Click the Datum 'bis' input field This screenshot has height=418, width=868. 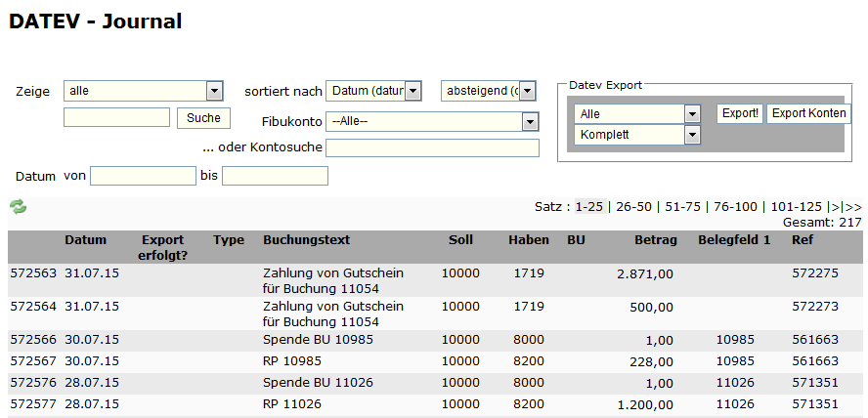coord(275,176)
